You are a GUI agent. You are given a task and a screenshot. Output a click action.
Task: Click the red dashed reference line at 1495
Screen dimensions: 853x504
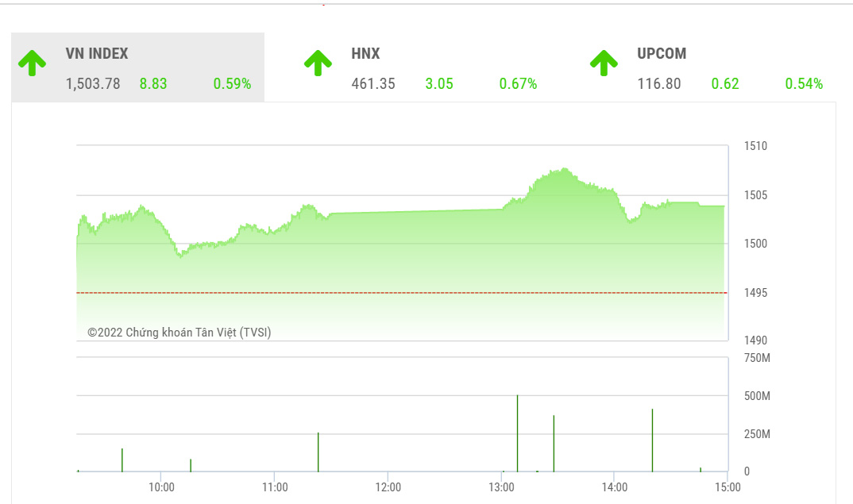click(397, 293)
